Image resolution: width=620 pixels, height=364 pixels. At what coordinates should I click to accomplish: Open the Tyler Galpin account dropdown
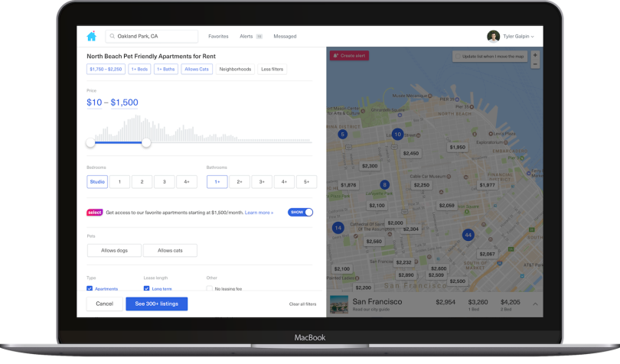click(518, 37)
